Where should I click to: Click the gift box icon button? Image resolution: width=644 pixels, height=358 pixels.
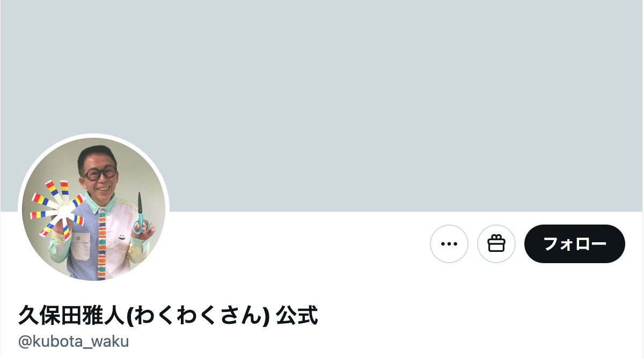pos(496,244)
